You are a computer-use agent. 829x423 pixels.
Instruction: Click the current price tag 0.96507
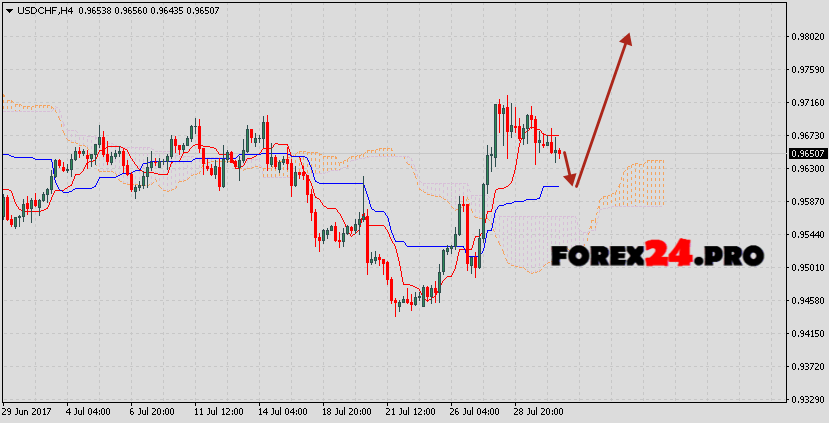(x=807, y=153)
